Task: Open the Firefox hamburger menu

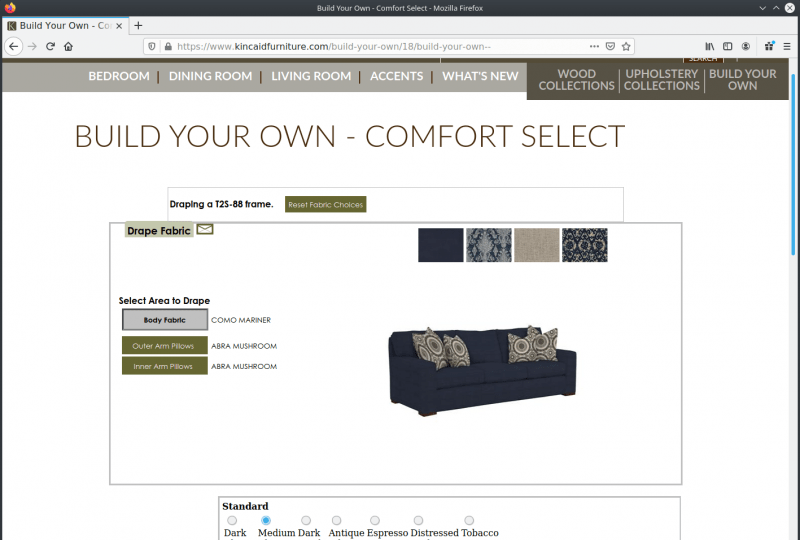Action: (x=787, y=46)
